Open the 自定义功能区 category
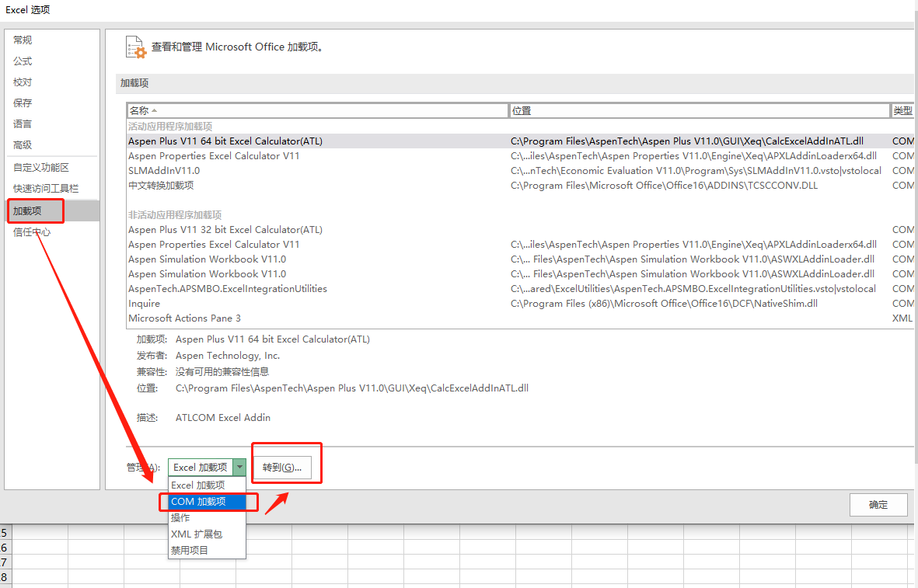 52,167
